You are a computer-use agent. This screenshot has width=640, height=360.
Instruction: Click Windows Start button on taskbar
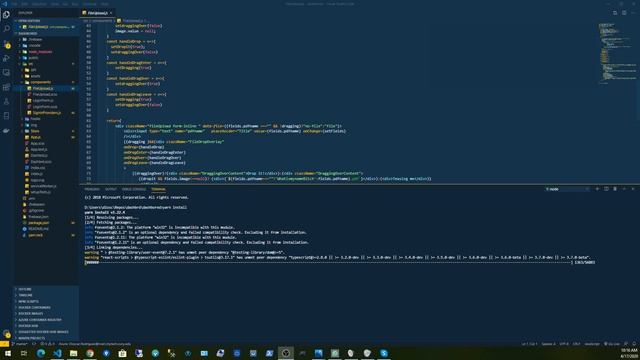tap(8, 353)
